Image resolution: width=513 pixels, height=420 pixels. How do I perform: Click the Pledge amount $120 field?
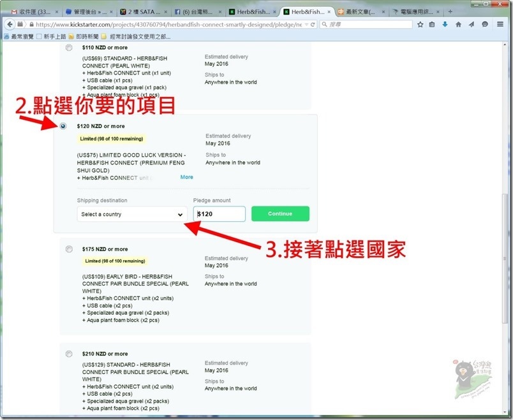click(x=219, y=214)
